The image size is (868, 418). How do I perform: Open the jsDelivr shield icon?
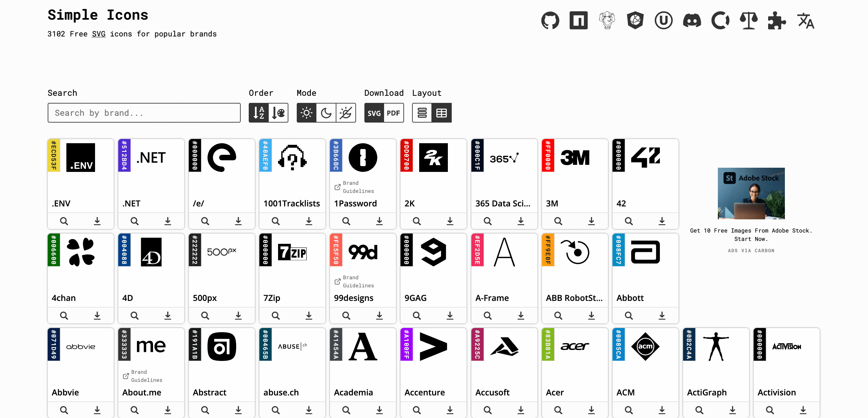tap(635, 21)
